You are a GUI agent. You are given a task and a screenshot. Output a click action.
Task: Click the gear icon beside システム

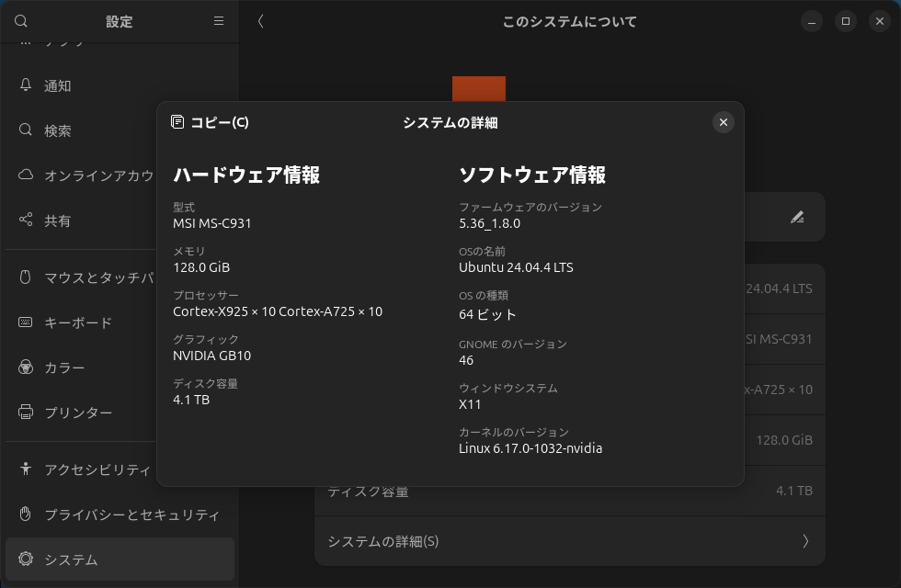click(26, 559)
